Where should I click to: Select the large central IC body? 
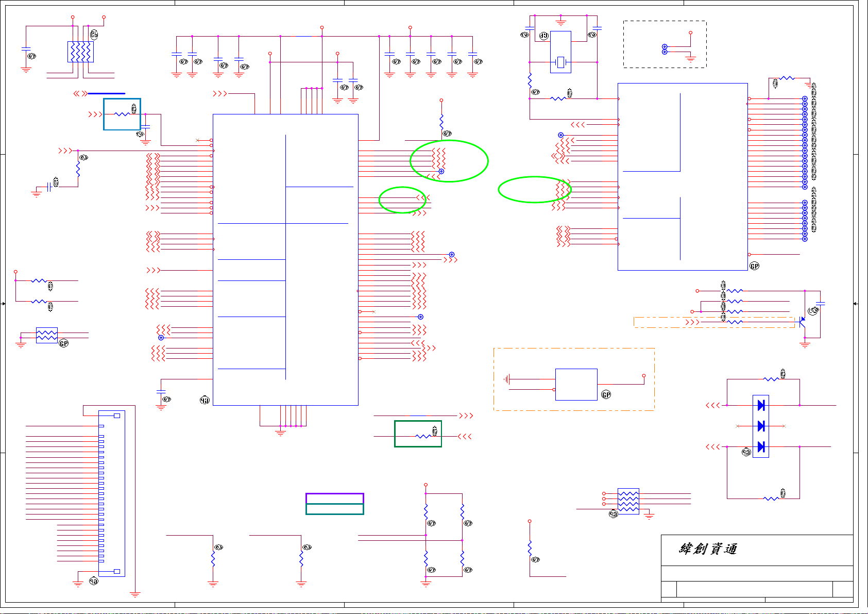pyautogui.click(x=285, y=260)
